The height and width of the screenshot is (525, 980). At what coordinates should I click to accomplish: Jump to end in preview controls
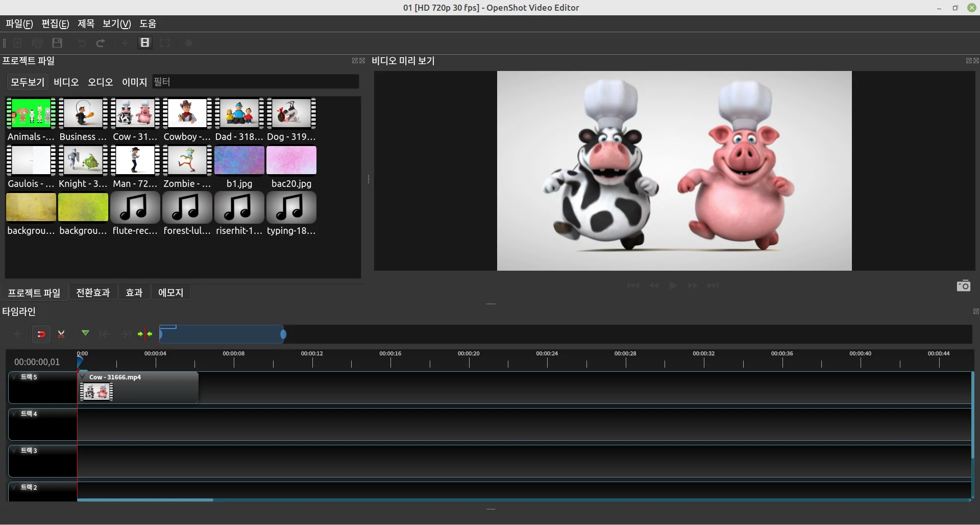point(713,285)
